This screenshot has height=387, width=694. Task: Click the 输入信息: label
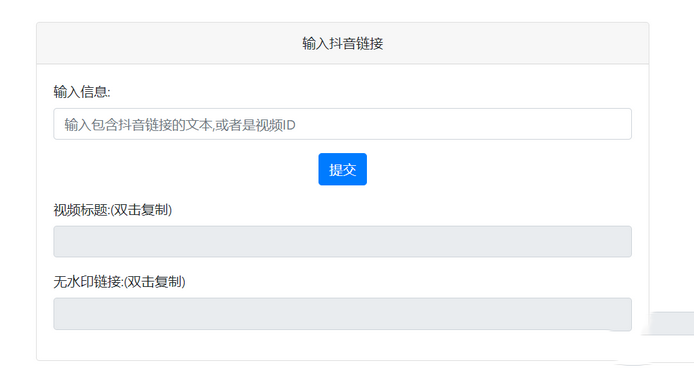[x=82, y=92]
